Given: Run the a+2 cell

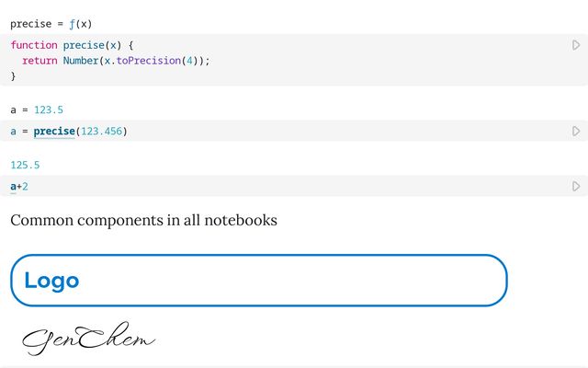Looking at the screenshot, I should pyautogui.click(x=576, y=187).
